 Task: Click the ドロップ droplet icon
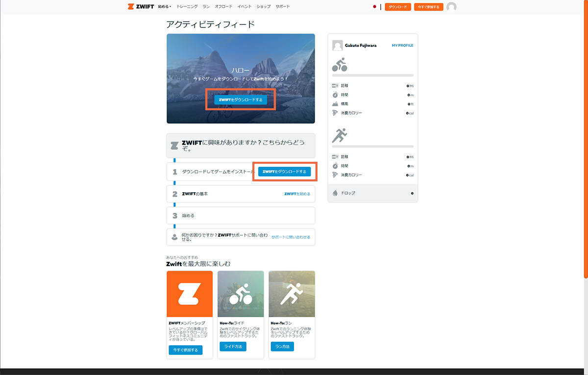(335, 193)
